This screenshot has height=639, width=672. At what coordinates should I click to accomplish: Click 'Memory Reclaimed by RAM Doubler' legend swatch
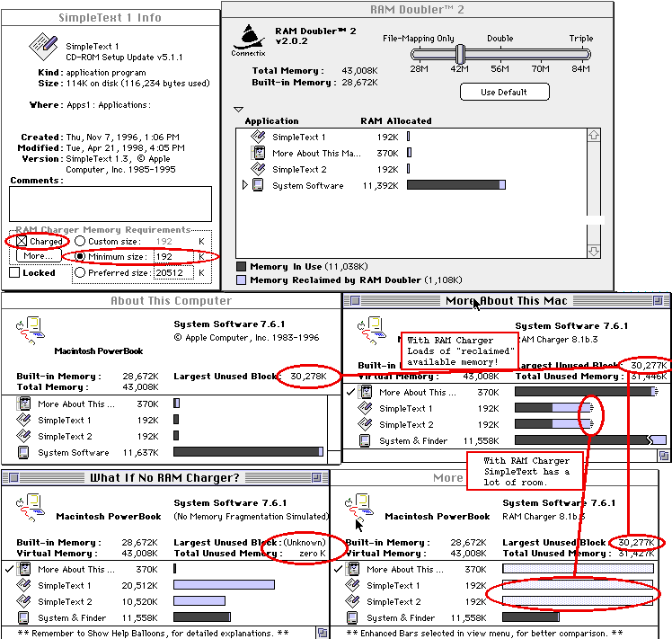[x=242, y=280]
